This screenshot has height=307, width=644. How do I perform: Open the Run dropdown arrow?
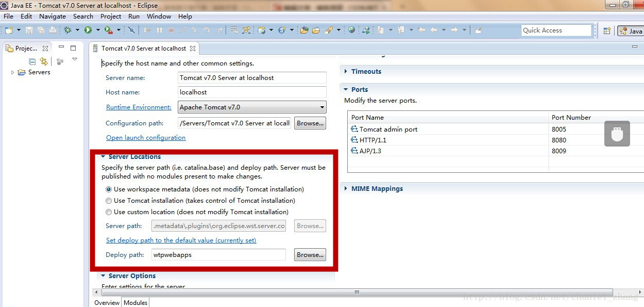tap(98, 30)
